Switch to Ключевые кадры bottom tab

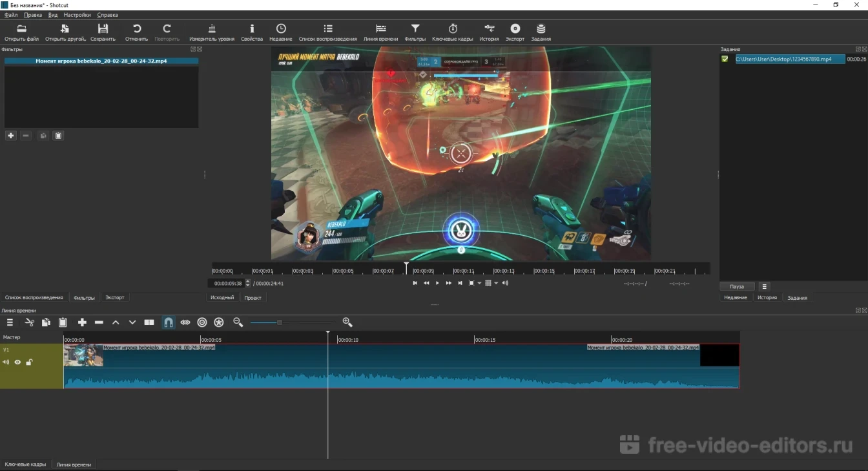coord(25,465)
